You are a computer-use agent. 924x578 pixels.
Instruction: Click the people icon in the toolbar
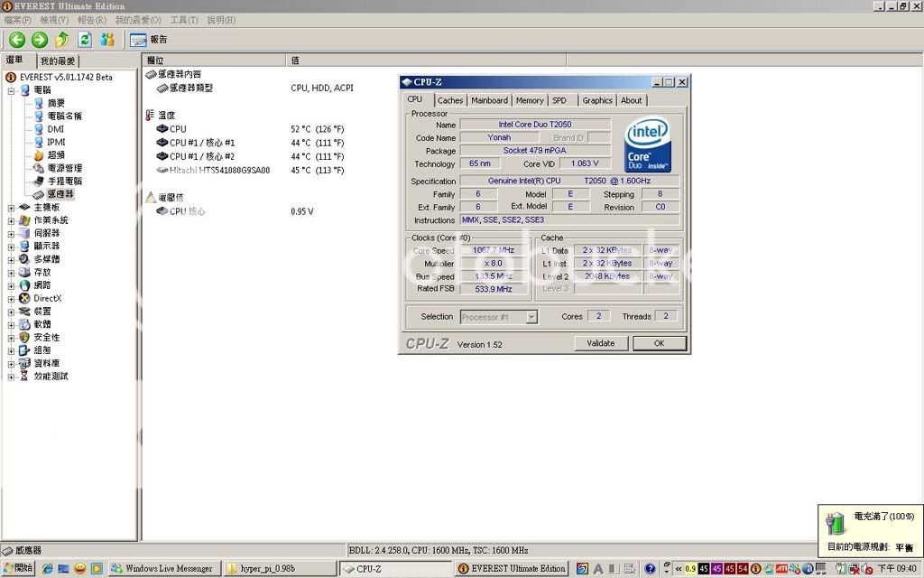coord(107,40)
